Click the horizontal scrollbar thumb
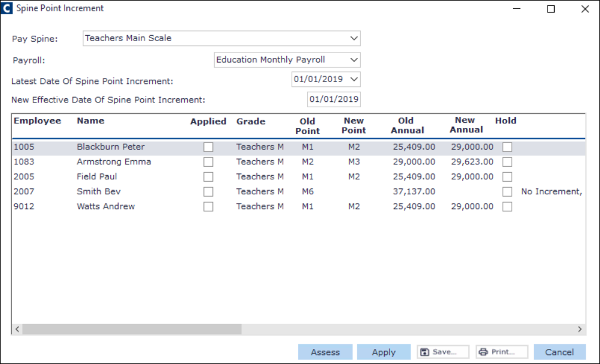 point(132,329)
